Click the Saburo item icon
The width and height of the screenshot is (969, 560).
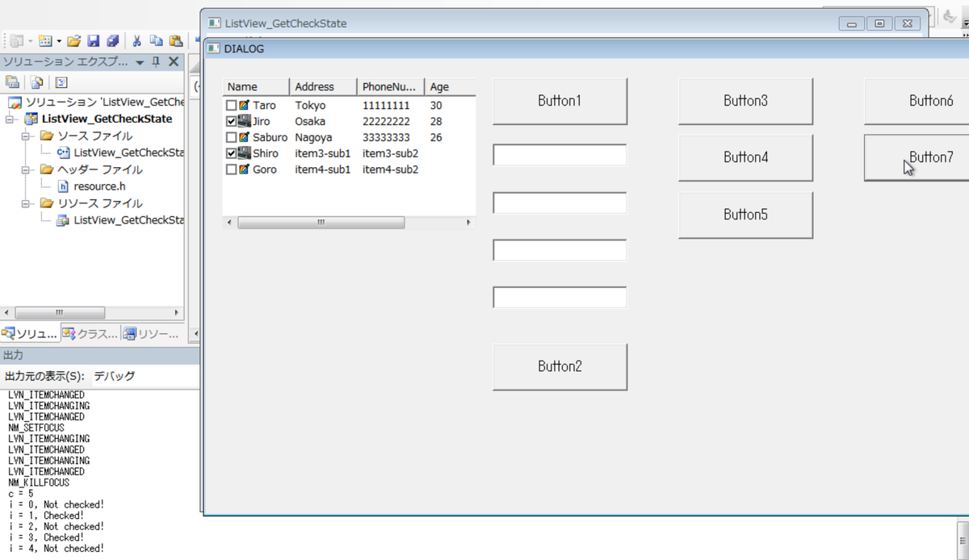tap(244, 137)
